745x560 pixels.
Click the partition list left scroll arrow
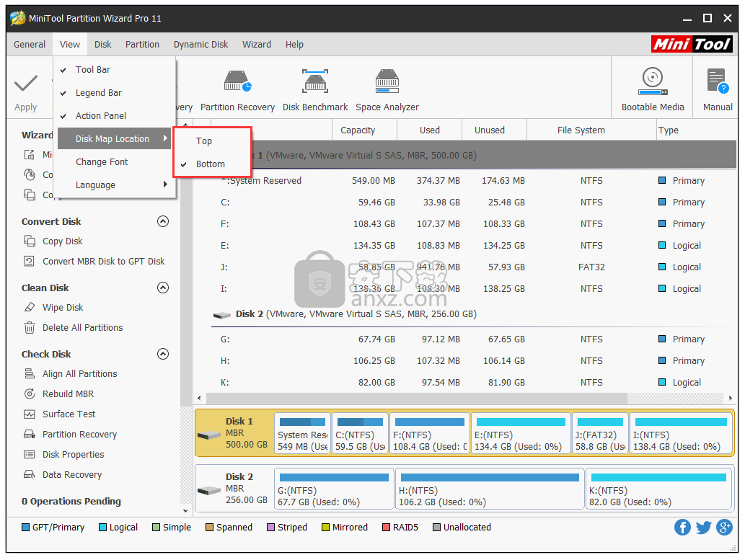pyautogui.click(x=199, y=398)
